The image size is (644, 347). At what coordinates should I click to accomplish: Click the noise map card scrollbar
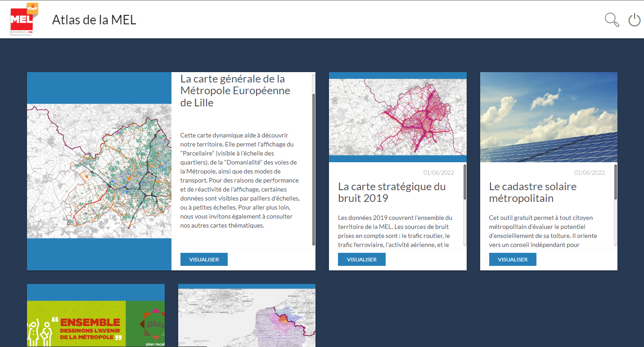[465, 182]
